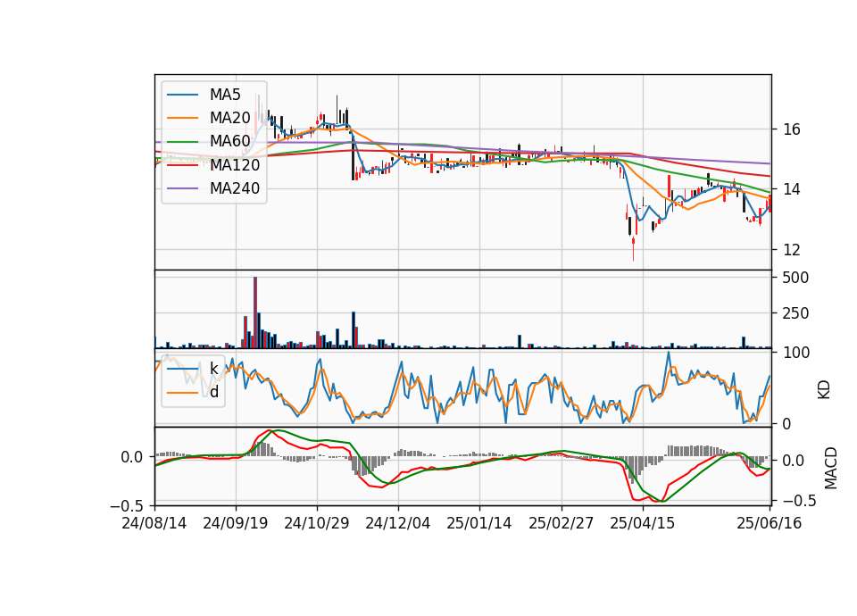Click the tallest volume bar near 500
The height and width of the screenshot is (616, 857).
(x=255, y=312)
